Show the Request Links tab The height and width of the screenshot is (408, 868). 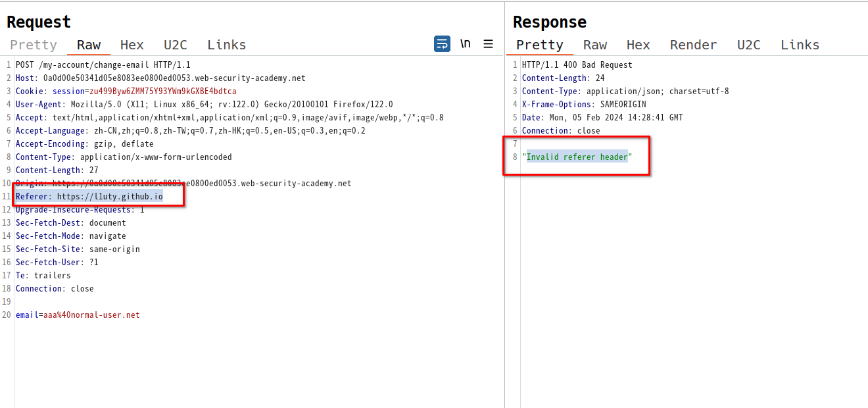[x=227, y=45]
